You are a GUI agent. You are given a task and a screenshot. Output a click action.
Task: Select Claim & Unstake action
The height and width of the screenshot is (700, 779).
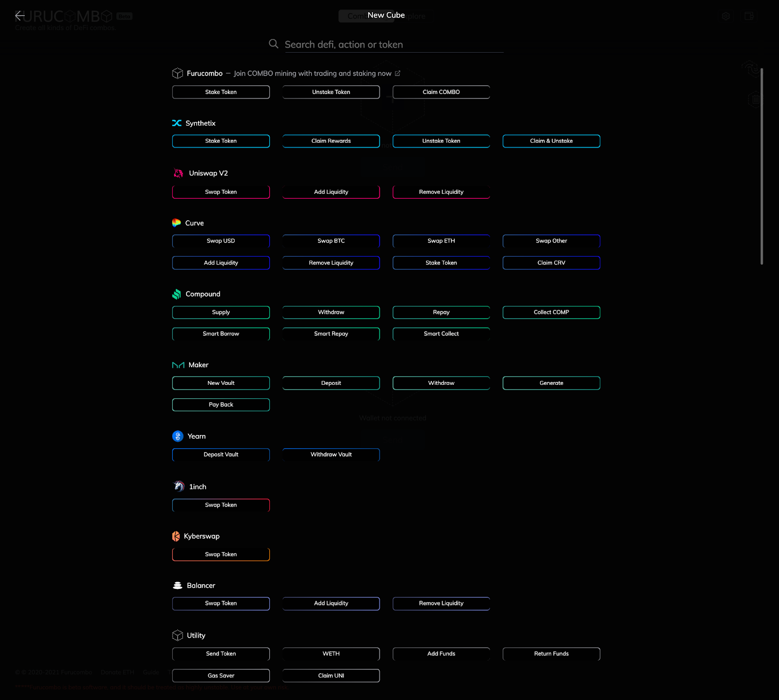[551, 141]
